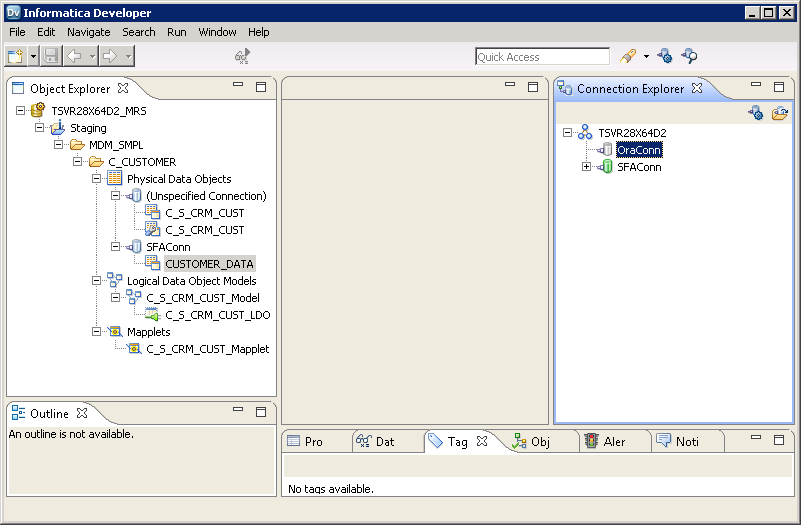Select the C_S_CRM_CUST_Mapplet item
Viewport: 801px width, 525px height.
[208, 349]
